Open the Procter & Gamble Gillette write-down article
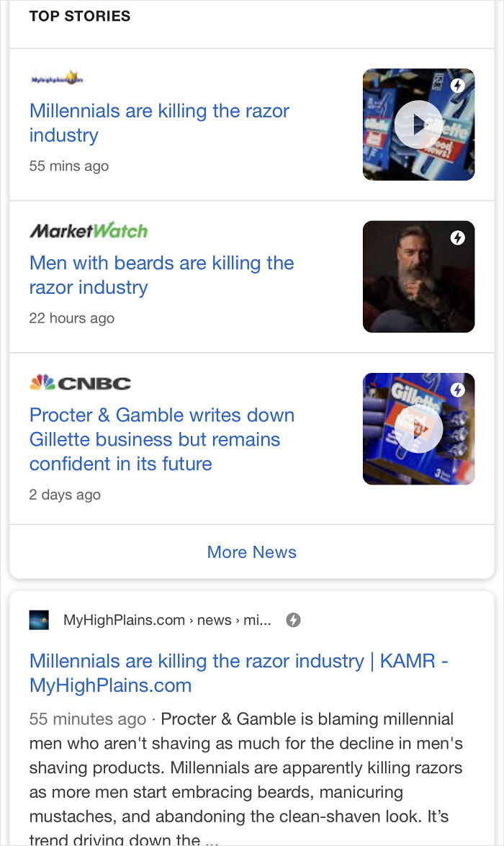 [x=162, y=439]
